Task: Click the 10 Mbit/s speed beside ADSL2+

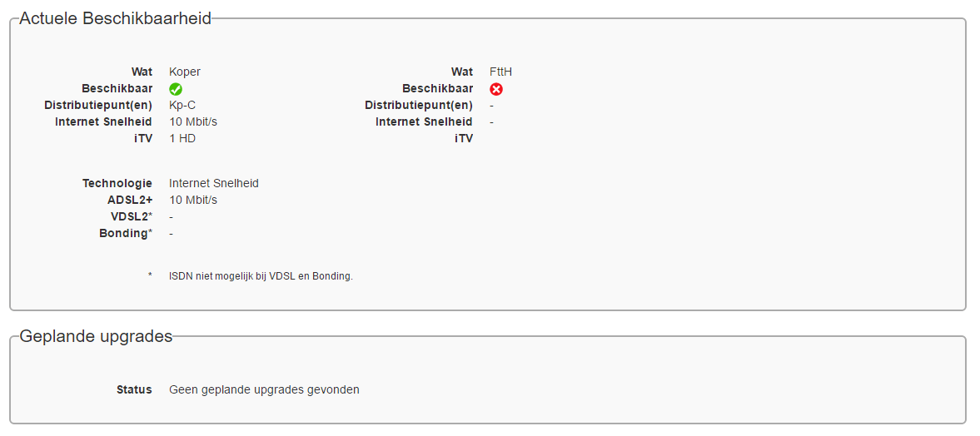Action: 193,200
